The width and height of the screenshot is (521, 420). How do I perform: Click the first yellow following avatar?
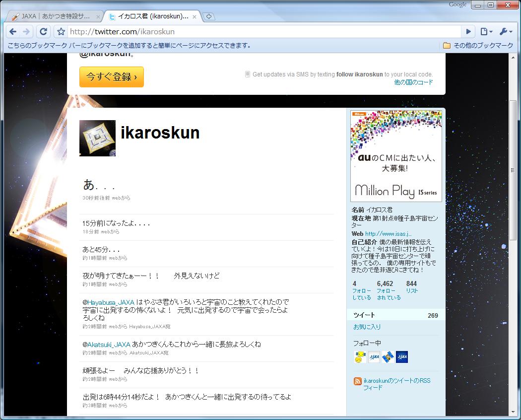tap(360, 357)
